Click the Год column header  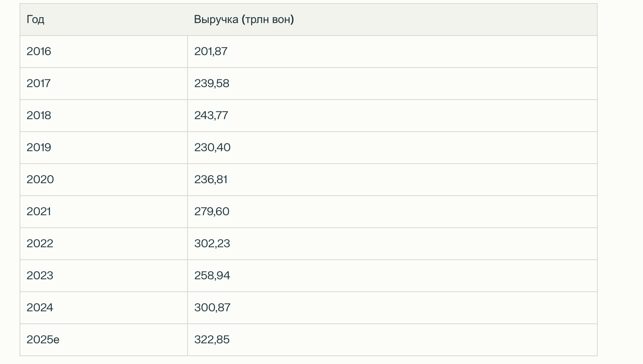(36, 20)
